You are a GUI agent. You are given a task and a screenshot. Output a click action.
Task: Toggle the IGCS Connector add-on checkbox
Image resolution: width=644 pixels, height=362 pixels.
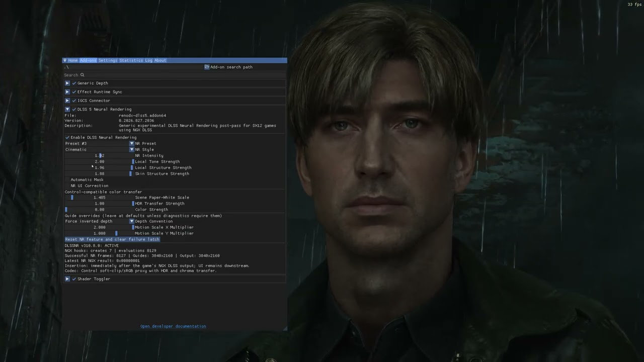(x=74, y=101)
